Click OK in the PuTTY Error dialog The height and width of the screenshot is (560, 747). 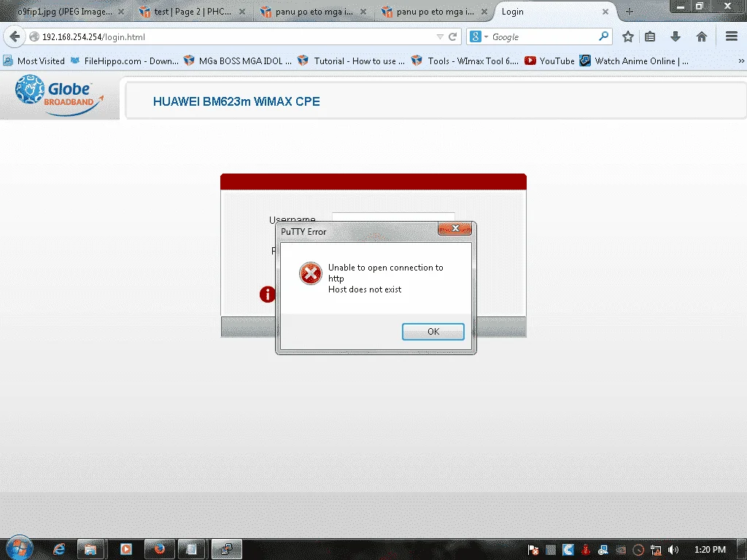tap(433, 332)
